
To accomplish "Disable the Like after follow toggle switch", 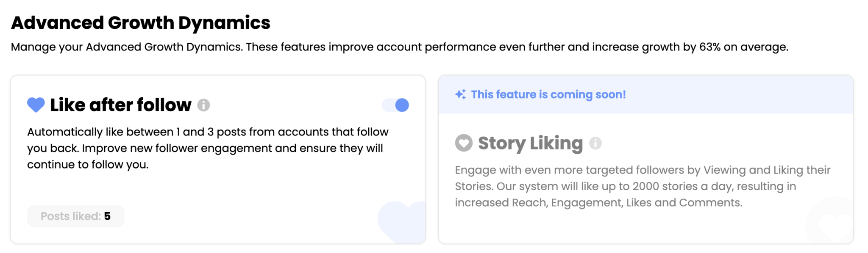I will coord(396,105).
